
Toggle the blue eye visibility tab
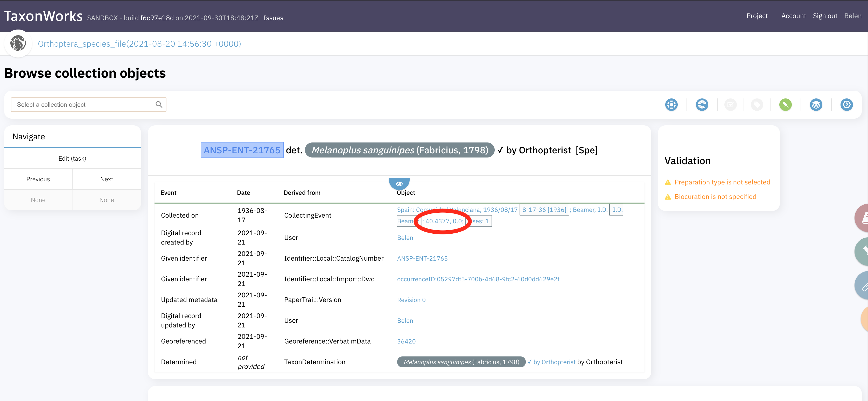click(399, 183)
